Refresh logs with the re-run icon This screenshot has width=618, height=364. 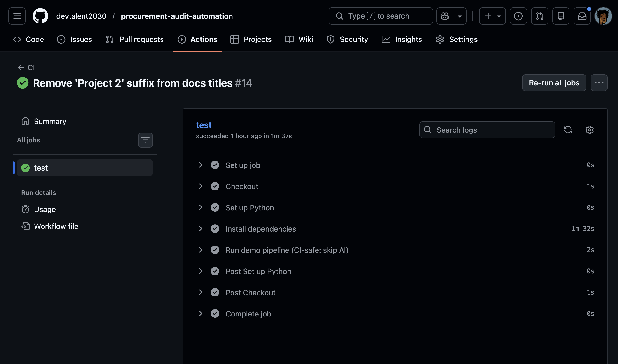[568, 130]
